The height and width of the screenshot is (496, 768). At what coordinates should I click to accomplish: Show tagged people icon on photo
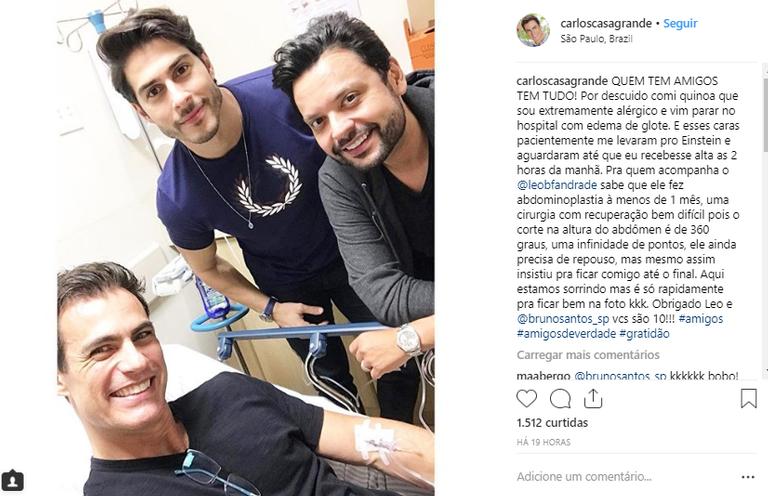12,480
